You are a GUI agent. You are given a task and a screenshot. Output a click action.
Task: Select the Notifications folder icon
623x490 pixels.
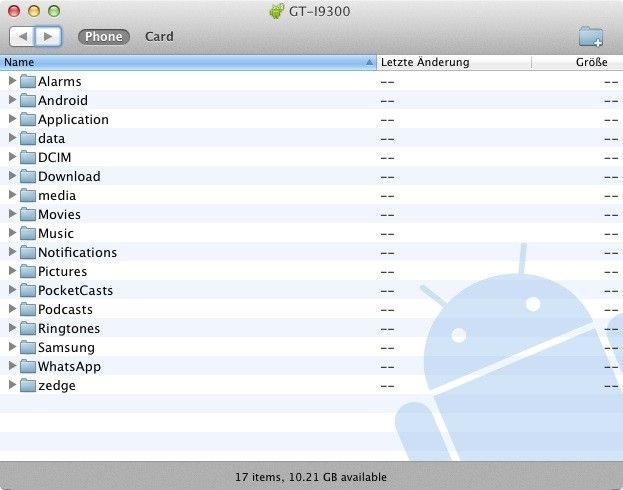tap(28, 252)
